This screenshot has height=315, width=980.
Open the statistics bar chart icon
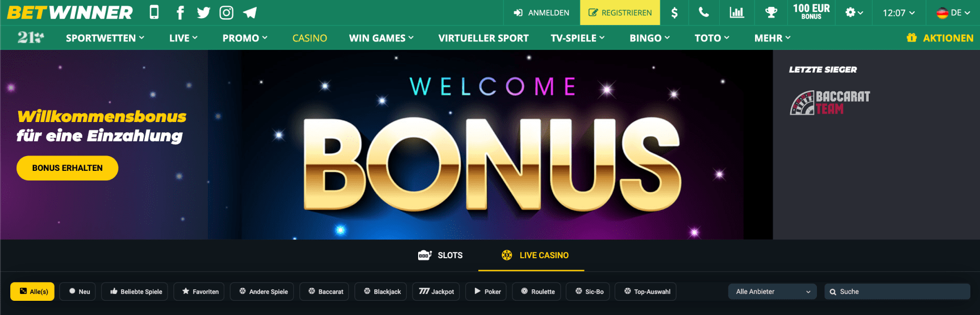(737, 12)
